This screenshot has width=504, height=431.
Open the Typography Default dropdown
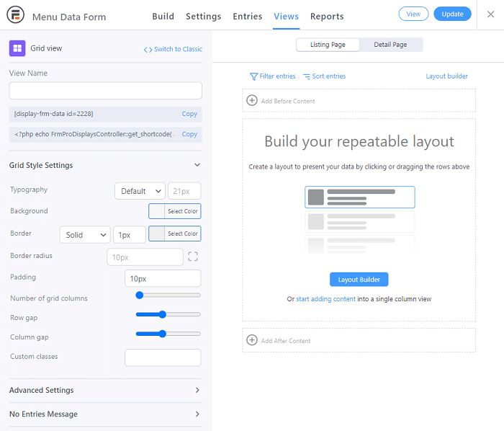click(x=140, y=191)
